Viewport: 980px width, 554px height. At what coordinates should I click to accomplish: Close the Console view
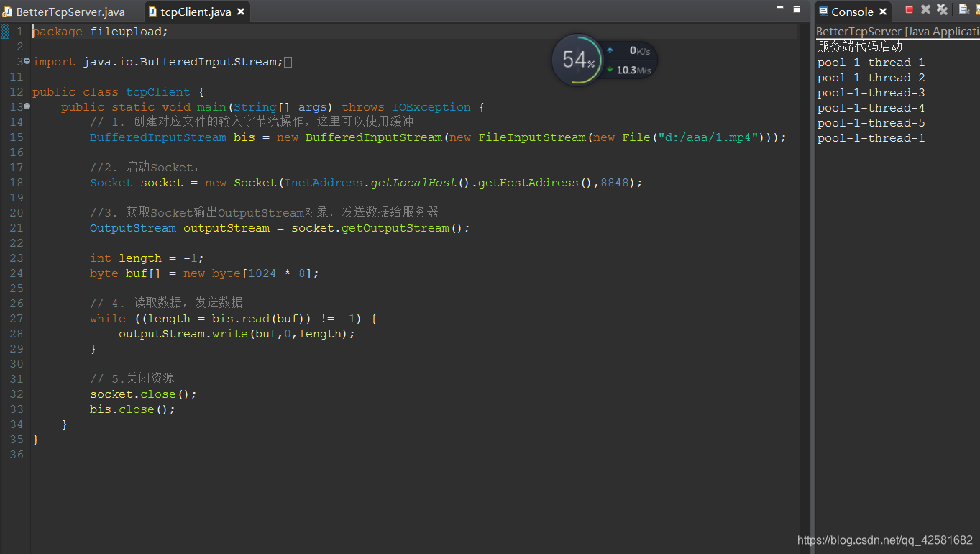pos(883,12)
